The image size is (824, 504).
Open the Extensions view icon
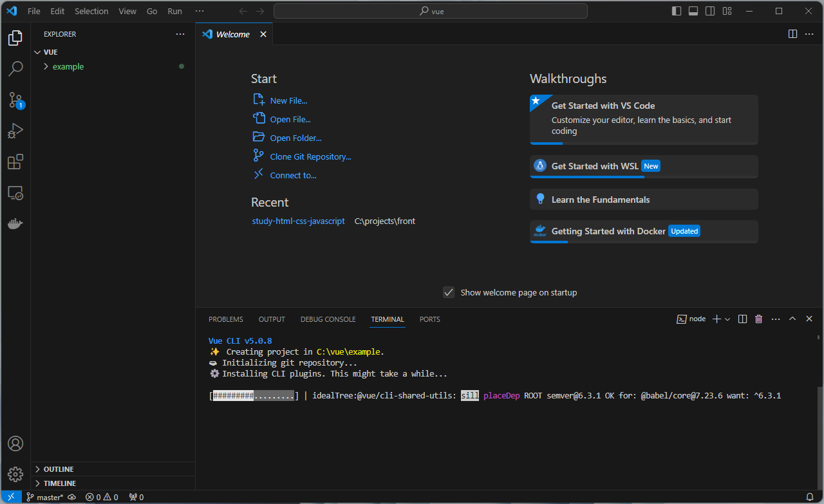pyautogui.click(x=15, y=162)
